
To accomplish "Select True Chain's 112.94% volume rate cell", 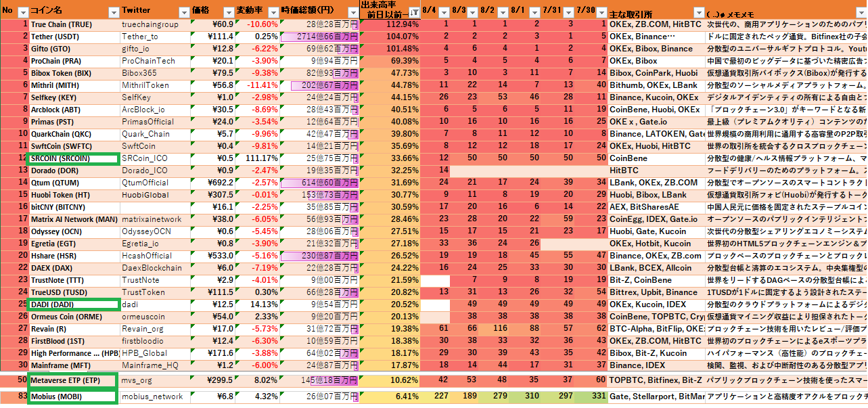I will coord(389,24).
